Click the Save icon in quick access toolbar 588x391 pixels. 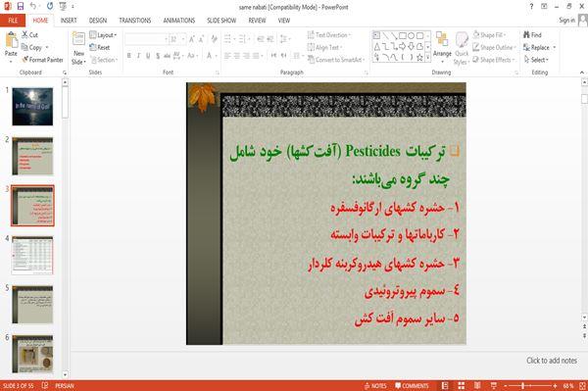tap(21, 7)
